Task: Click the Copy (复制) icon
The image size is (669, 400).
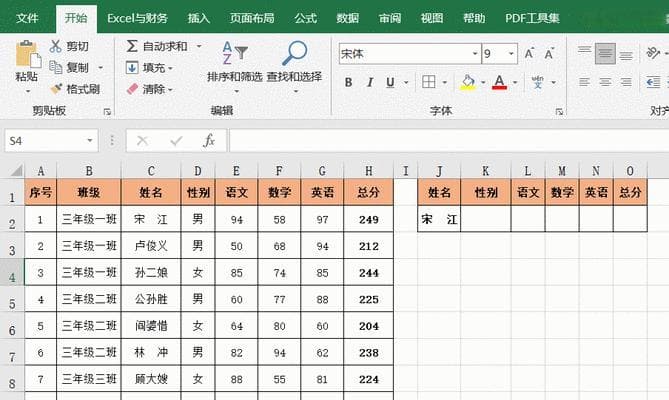Action: pos(56,67)
